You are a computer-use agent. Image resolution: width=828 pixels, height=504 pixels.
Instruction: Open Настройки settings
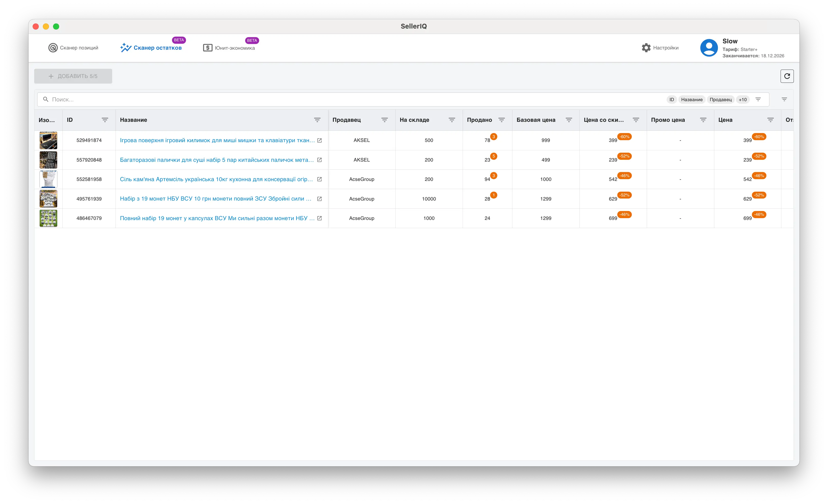click(x=660, y=48)
